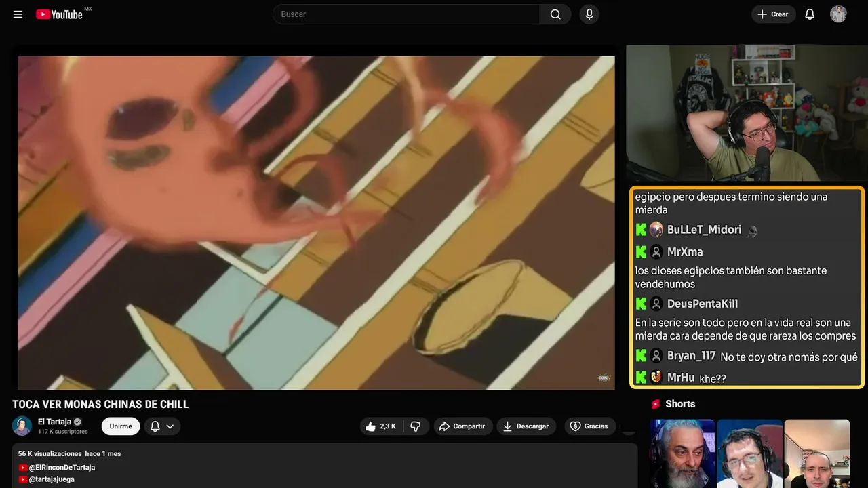This screenshot has width=868, height=488.
Task: Open the El Tartaja channel name link
Action: click(x=54, y=422)
